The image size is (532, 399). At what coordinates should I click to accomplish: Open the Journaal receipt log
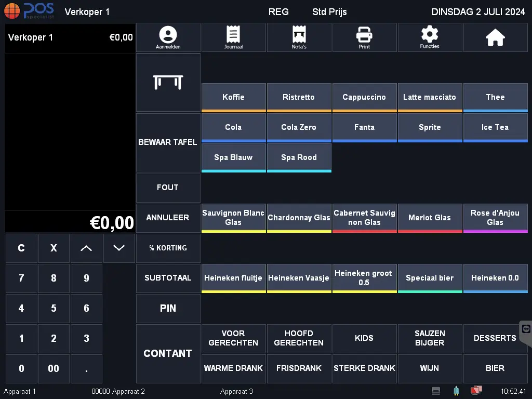pos(233,37)
